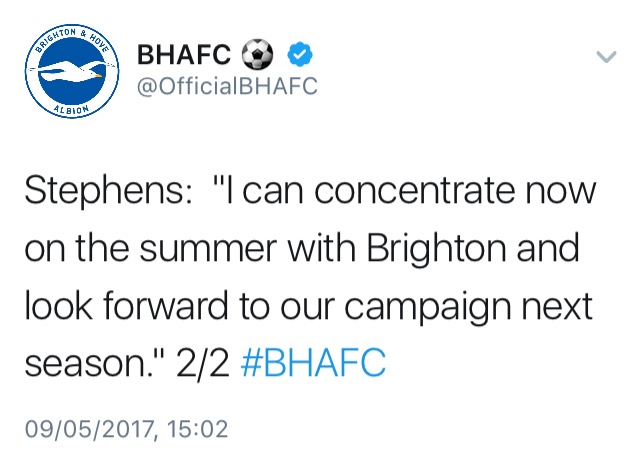Image resolution: width=637 pixels, height=468 pixels.
Task: Click the 09/05/2017 date in the timestamp
Action: [89, 429]
